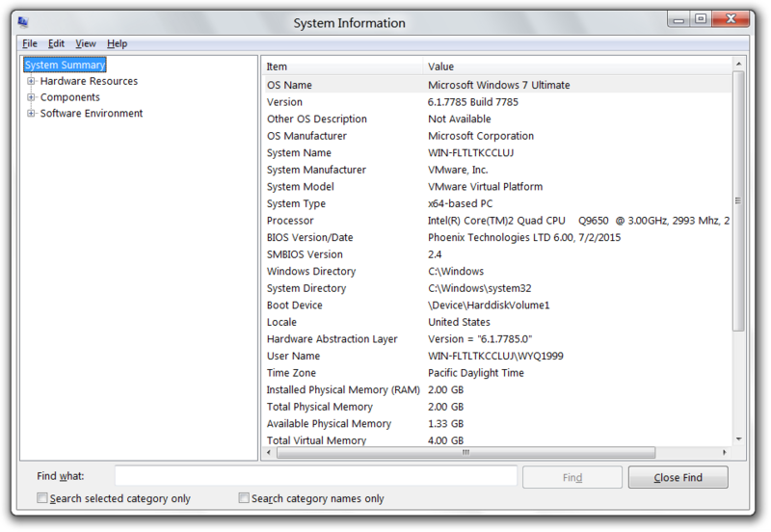The image size is (771, 532).
Task: Click the Close Find button
Action: (x=678, y=477)
